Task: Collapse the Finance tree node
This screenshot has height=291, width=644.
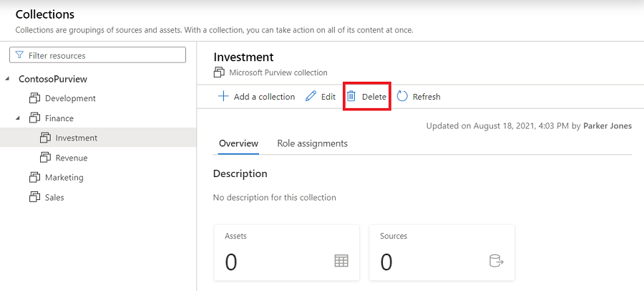Action: tap(18, 118)
